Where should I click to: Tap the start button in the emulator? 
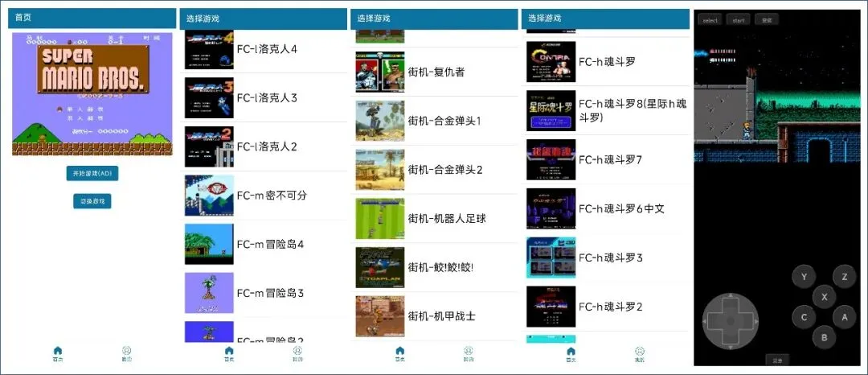[739, 20]
